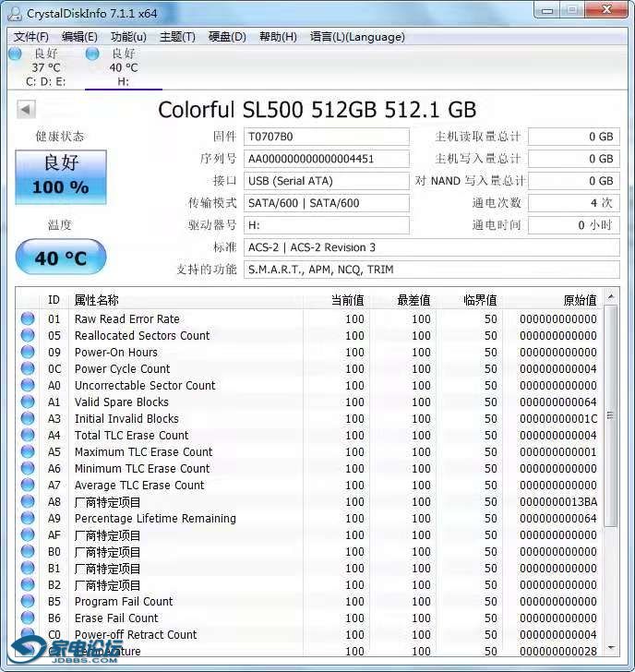Select the H: disk tab at 40 °C
Viewport: 635px width, 672px height.
pyautogui.click(x=124, y=67)
